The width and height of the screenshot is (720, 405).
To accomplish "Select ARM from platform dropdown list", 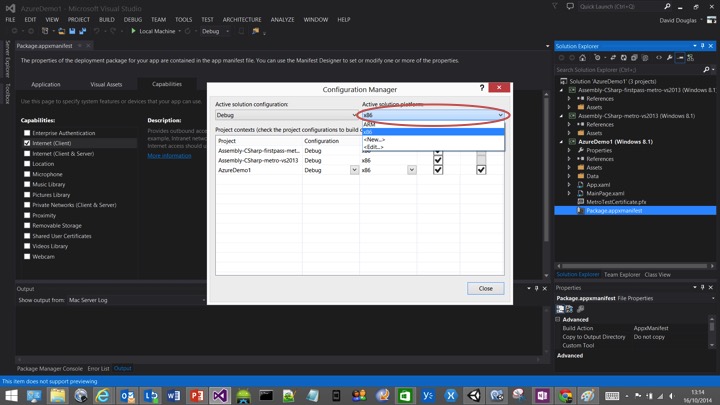I will click(433, 124).
